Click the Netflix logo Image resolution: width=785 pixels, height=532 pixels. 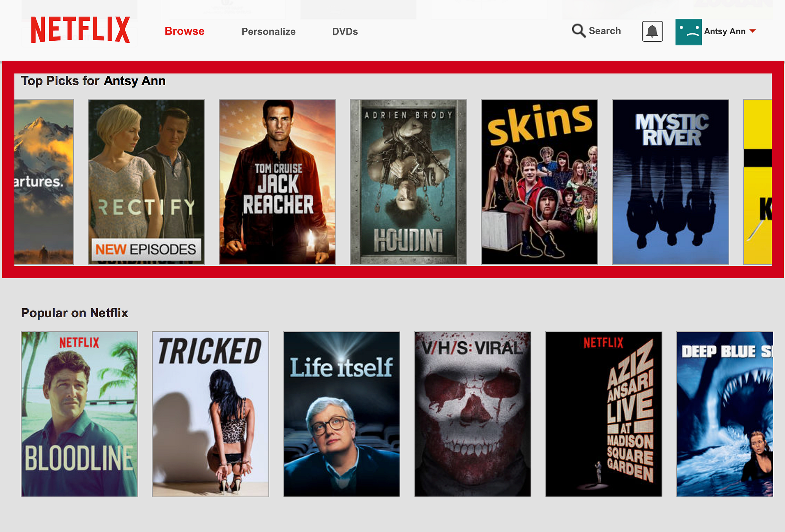(x=80, y=30)
